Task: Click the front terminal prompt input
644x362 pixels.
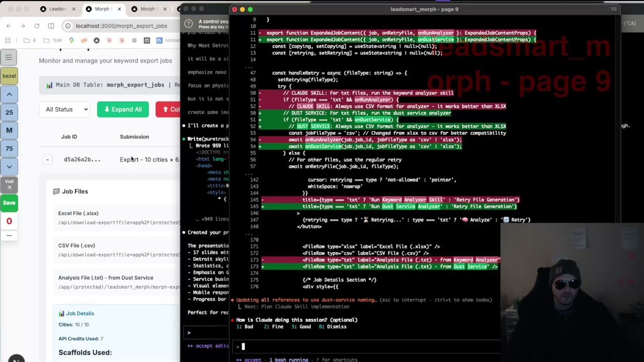Action: coord(367,346)
